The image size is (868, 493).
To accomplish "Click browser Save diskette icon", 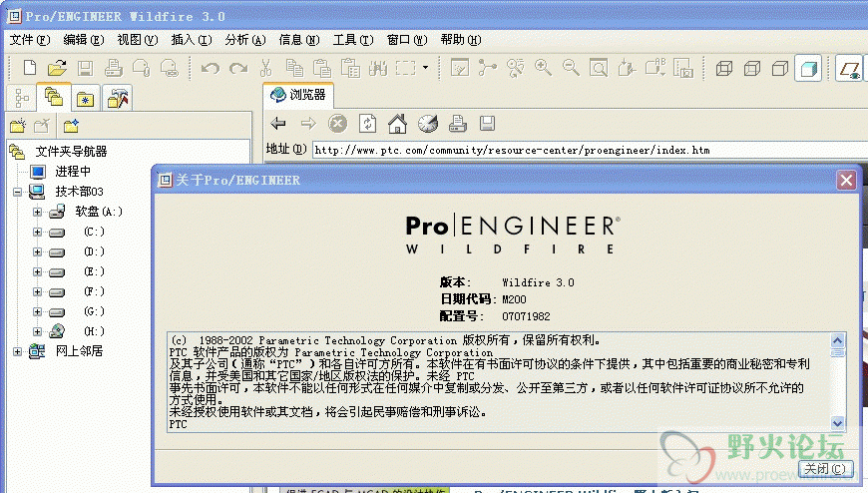I will point(487,123).
